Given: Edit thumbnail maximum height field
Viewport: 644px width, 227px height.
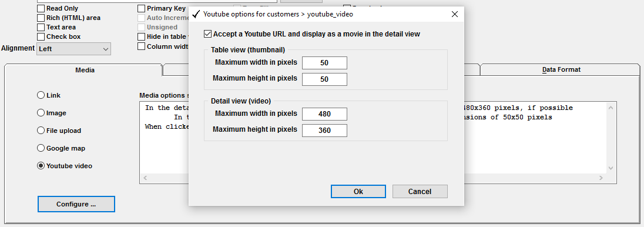Looking at the screenshot, I should click(324, 79).
